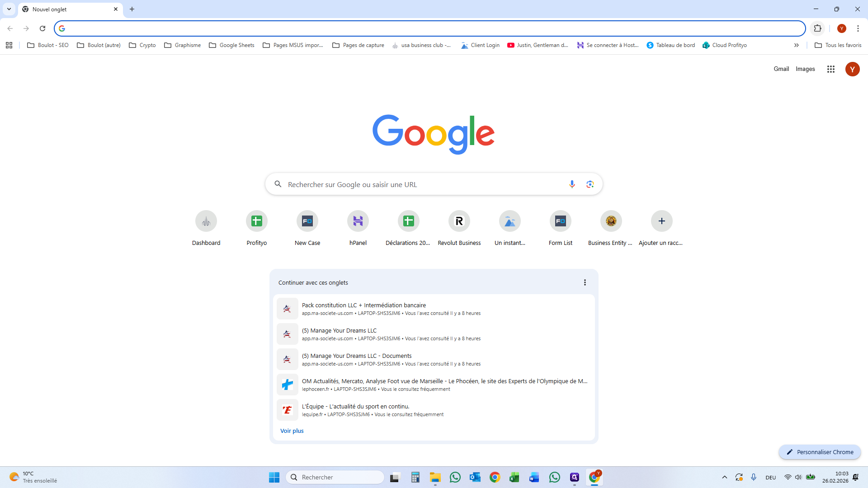
Task: Expand the hidden bookmarks chevron
Action: [x=796, y=45]
